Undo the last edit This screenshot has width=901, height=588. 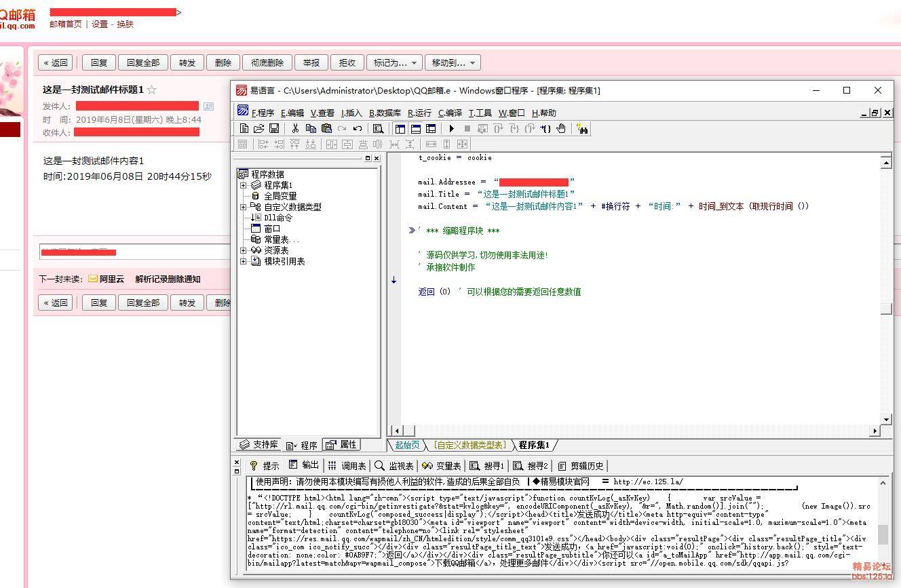click(357, 128)
